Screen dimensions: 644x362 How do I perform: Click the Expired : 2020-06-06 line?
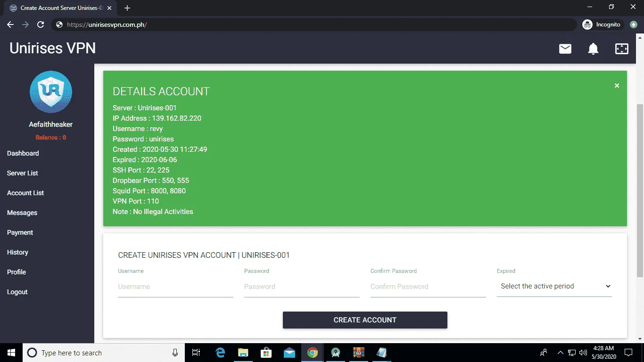click(x=145, y=160)
